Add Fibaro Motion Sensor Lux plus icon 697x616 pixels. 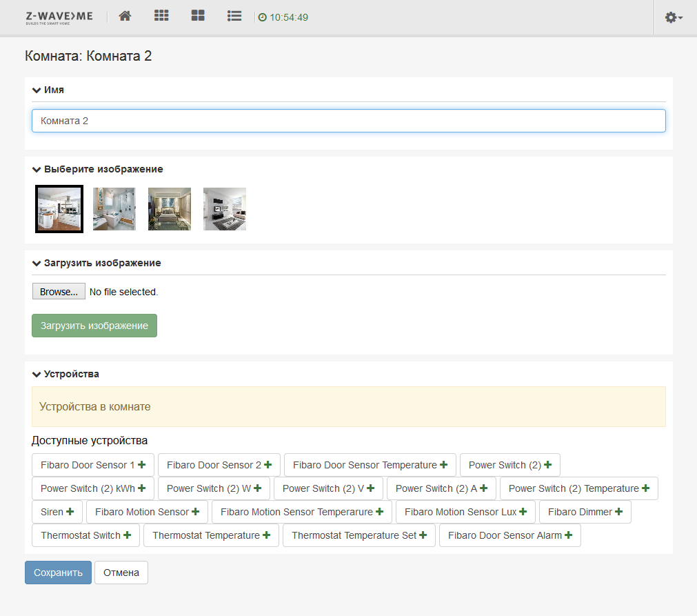point(523,512)
